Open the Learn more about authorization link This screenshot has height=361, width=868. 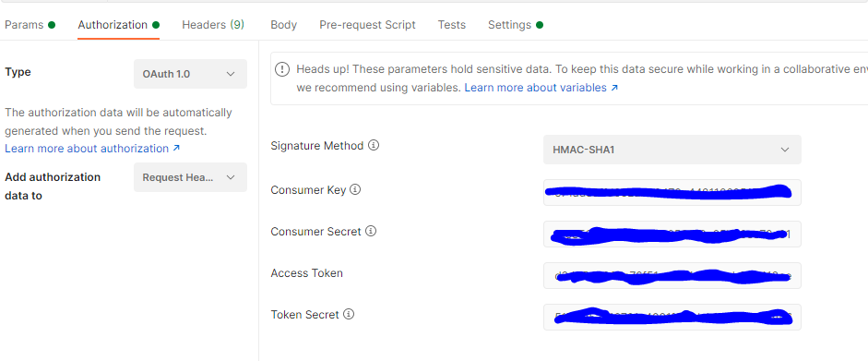92,149
